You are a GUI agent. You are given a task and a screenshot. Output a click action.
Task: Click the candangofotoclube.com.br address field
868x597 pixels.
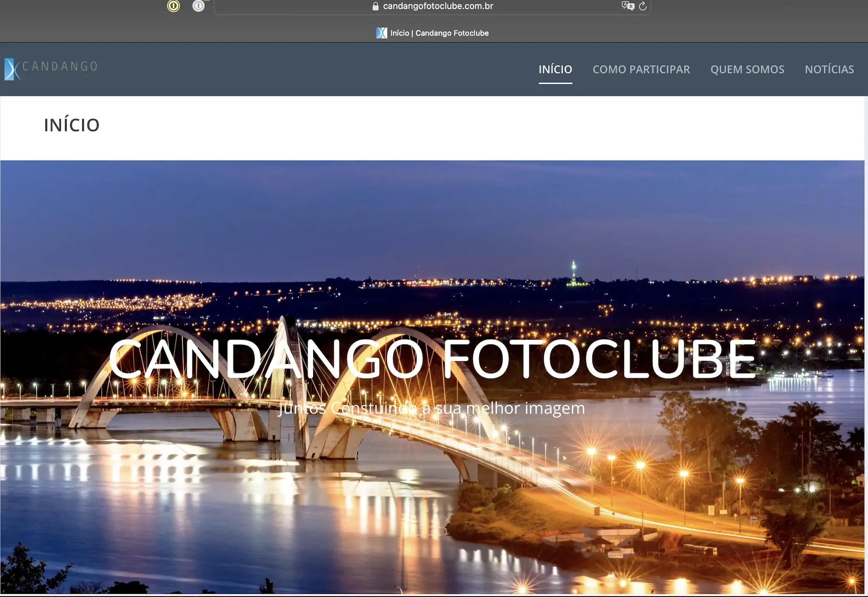437,6
